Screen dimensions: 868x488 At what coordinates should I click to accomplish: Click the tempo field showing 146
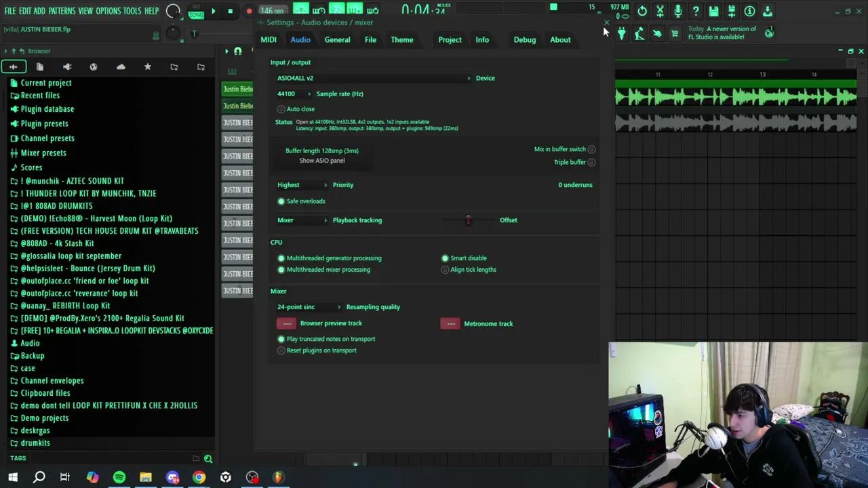[x=272, y=11]
